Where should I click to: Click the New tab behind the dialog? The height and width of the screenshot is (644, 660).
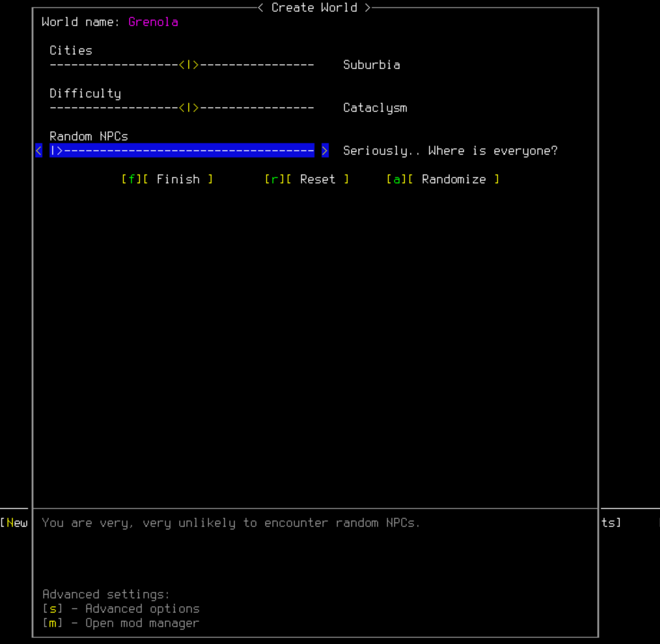pos(14,523)
